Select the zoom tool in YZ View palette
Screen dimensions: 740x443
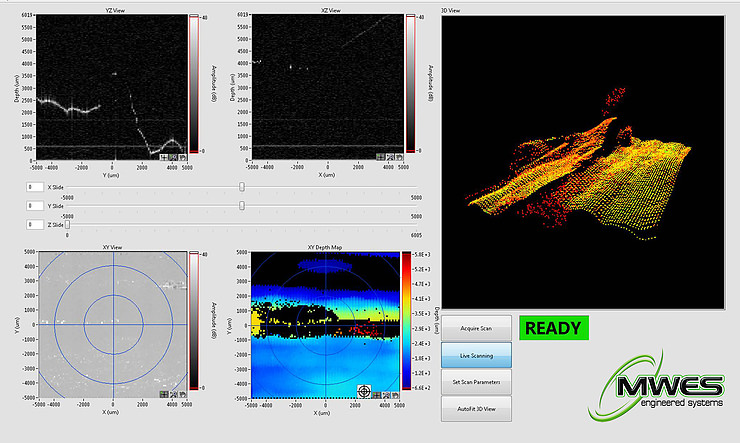(x=173, y=158)
